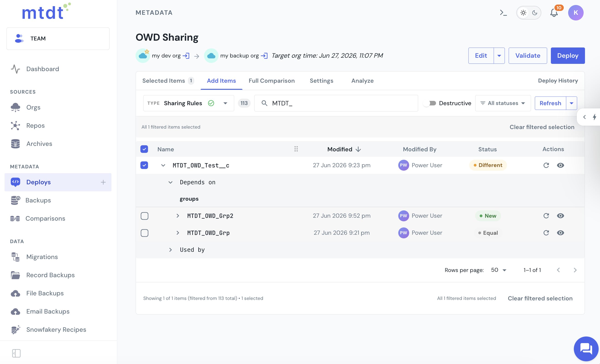Click the Validate button
600x364 pixels.
click(x=528, y=55)
